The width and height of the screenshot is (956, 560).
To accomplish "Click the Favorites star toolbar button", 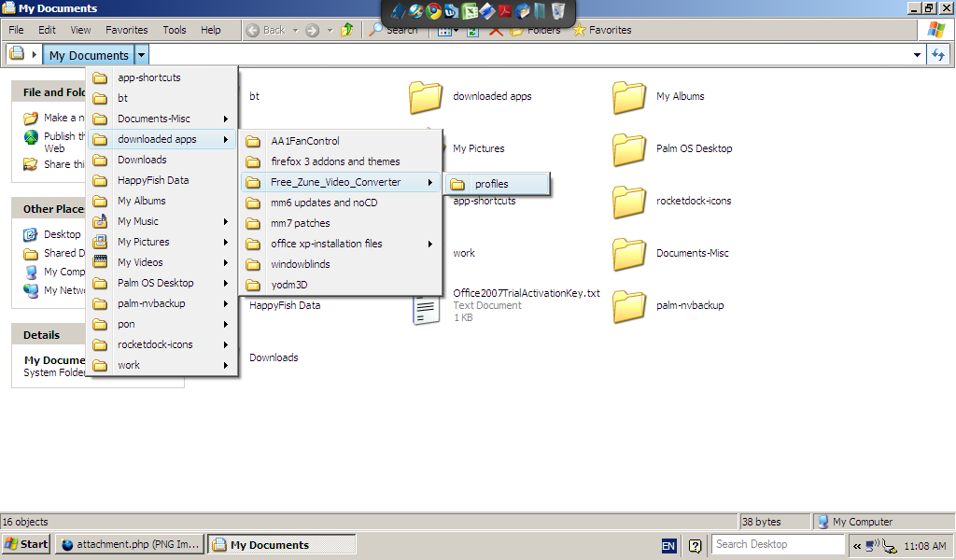I will click(x=602, y=30).
